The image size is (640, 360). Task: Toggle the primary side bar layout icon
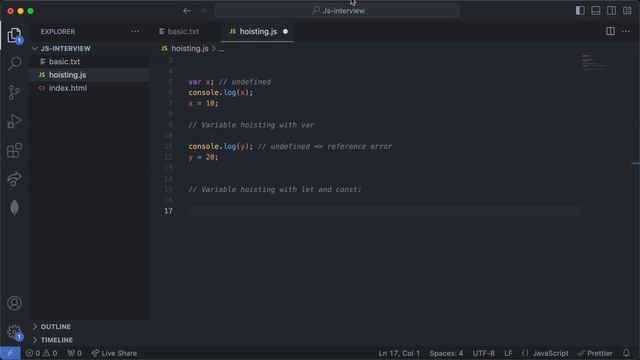click(x=580, y=11)
